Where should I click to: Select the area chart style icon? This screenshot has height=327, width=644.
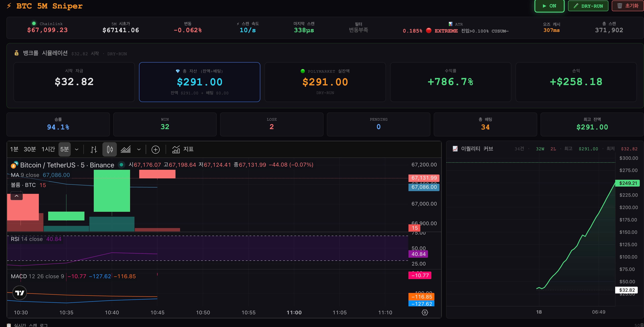[126, 149]
